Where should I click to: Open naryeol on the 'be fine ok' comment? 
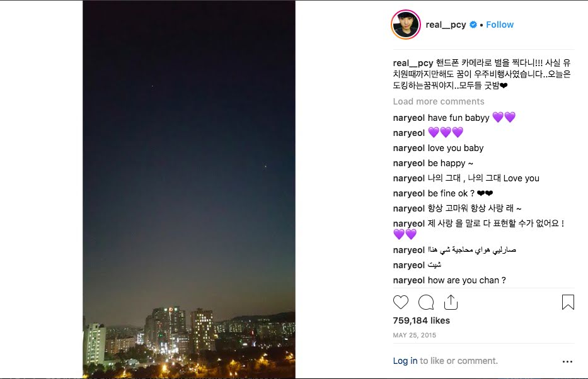409,193
